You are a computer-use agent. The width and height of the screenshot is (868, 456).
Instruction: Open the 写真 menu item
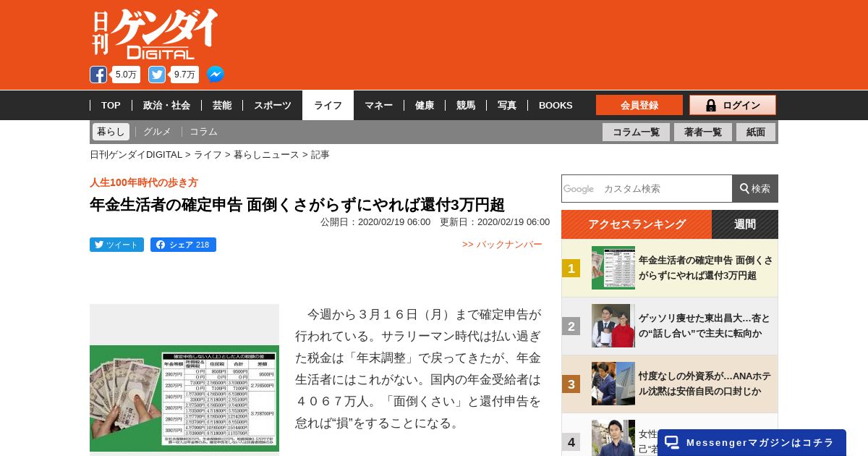pyautogui.click(x=507, y=106)
